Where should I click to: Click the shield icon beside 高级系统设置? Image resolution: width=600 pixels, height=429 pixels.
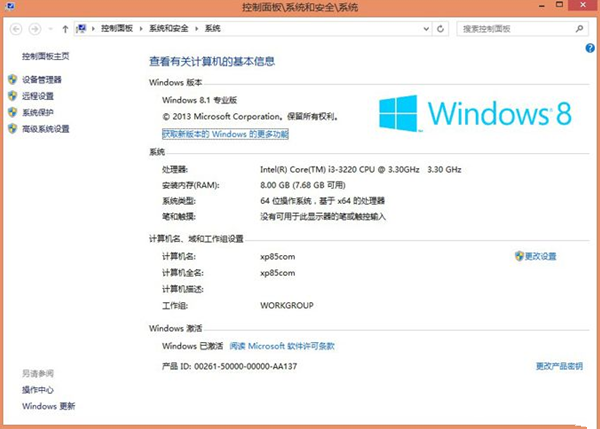click(12, 129)
